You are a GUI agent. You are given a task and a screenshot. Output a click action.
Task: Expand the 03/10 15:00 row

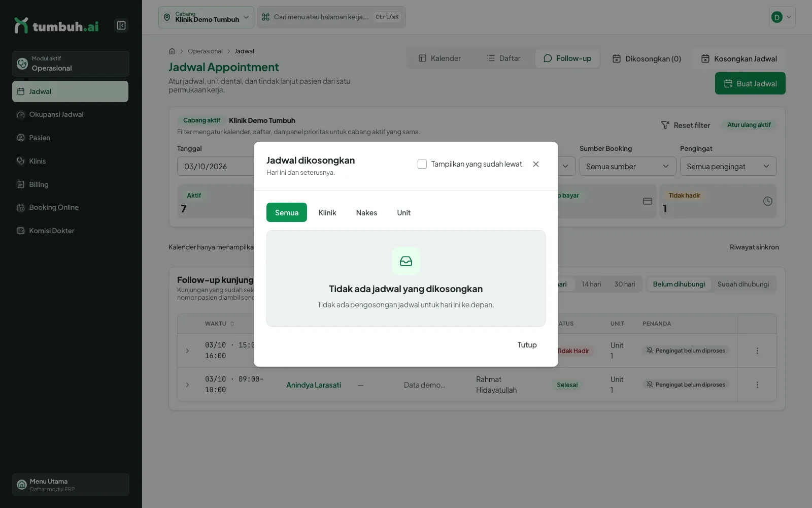click(187, 351)
